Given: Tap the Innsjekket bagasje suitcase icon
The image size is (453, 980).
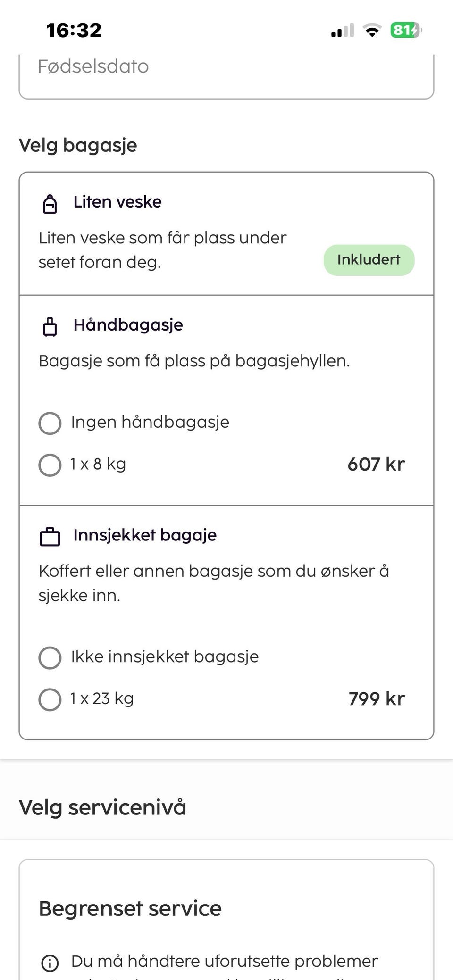Looking at the screenshot, I should click(50, 537).
